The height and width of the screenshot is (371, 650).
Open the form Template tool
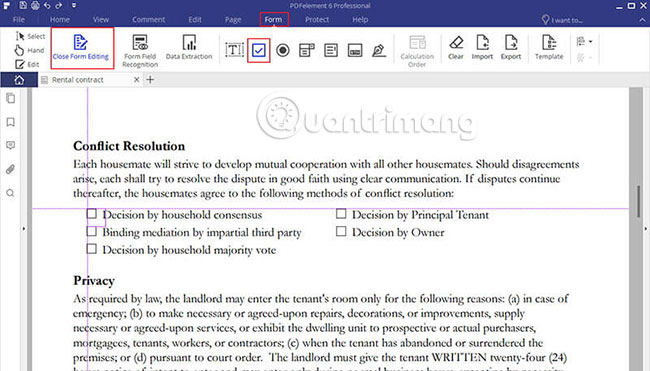click(549, 47)
